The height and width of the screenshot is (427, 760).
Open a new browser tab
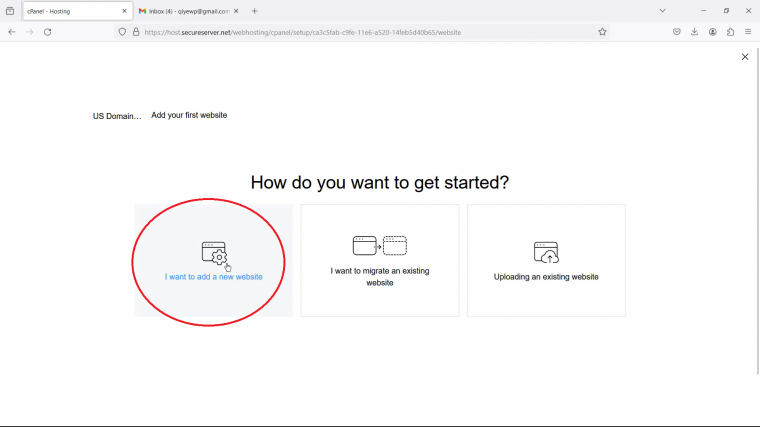pos(254,11)
